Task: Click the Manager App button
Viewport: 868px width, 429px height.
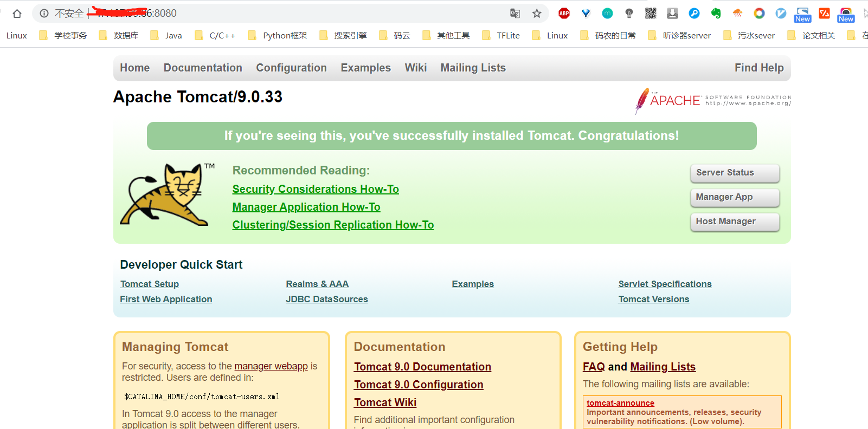Action: [x=735, y=197]
